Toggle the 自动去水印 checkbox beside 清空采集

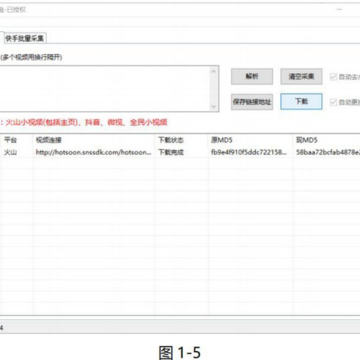pyautogui.click(x=333, y=77)
